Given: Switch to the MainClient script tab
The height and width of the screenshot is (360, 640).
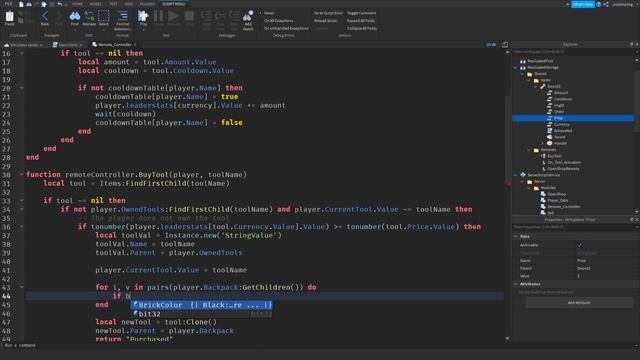Looking at the screenshot, I should click(67, 44).
